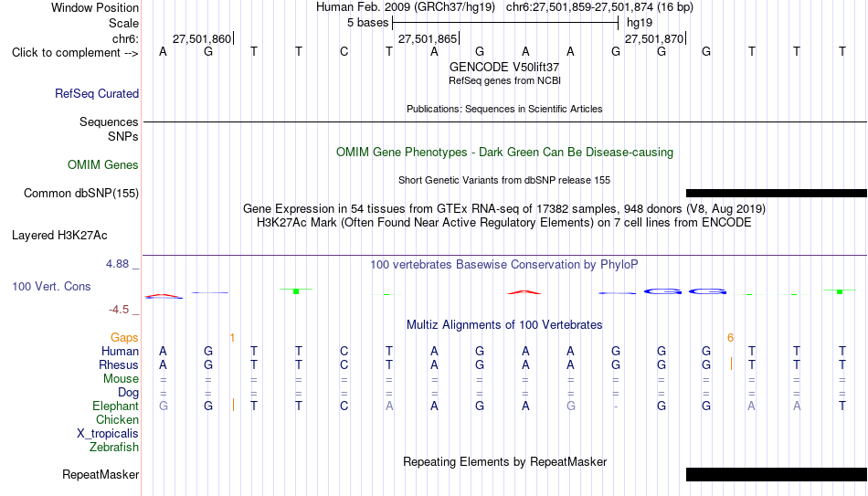Click the -4.5 conservation scale minimum
This screenshot has width=868, height=496.
point(119,310)
